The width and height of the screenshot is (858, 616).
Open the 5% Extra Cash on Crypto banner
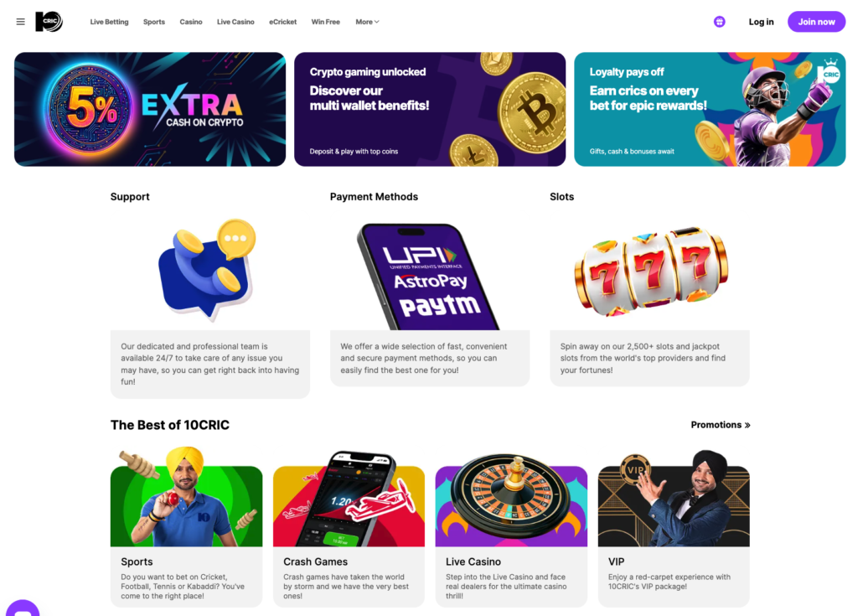150,110
